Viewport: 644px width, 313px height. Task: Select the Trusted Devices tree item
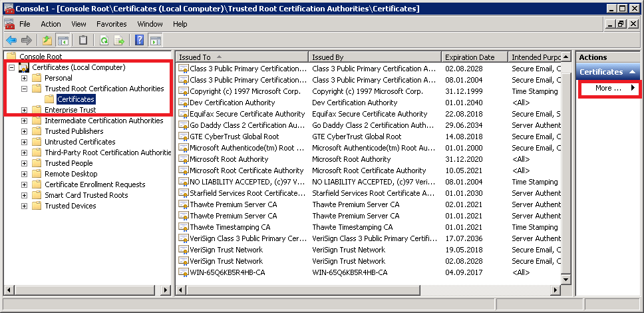point(71,206)
